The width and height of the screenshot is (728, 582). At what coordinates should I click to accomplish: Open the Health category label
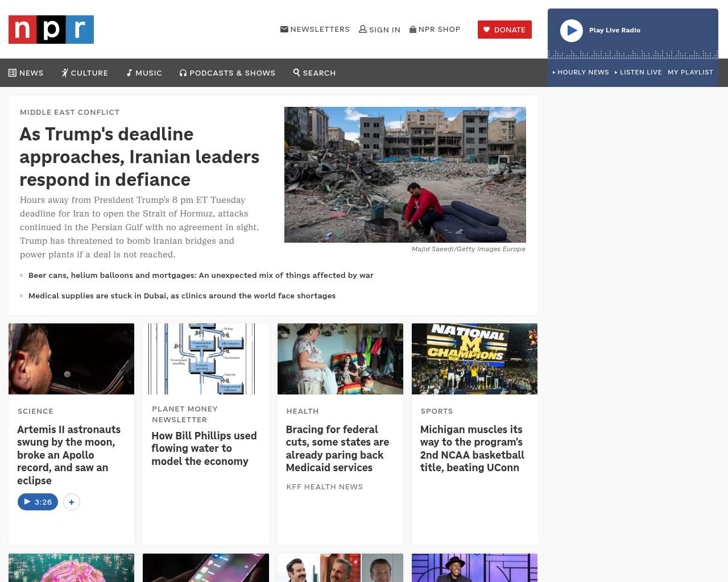click(x=303, y=411)
